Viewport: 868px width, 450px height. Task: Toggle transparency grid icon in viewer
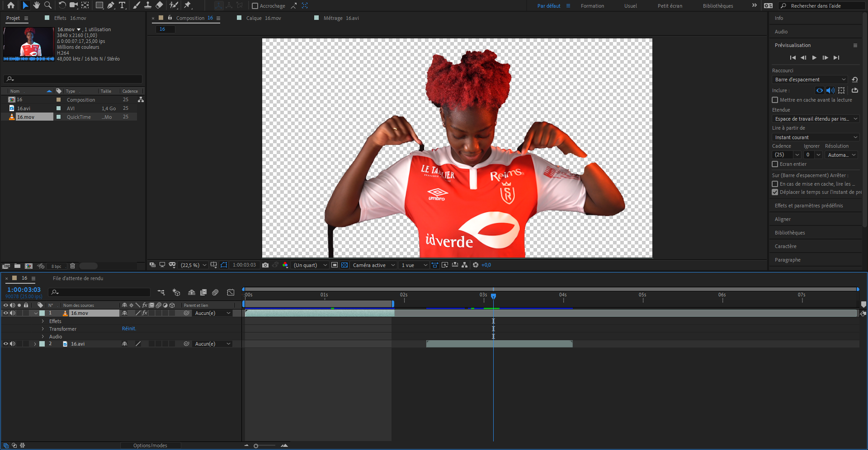(x=344, y=265)
